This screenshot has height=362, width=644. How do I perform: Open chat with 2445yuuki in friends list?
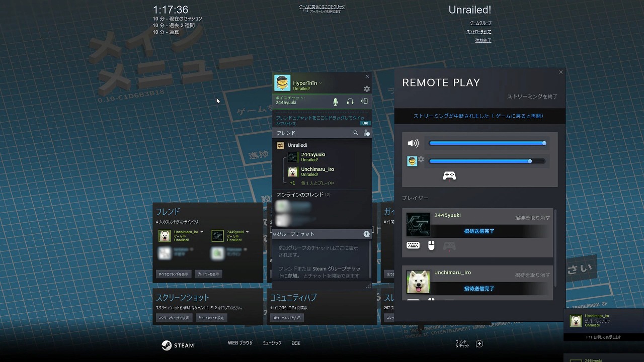pyautogui.click(x=322, y=157)
